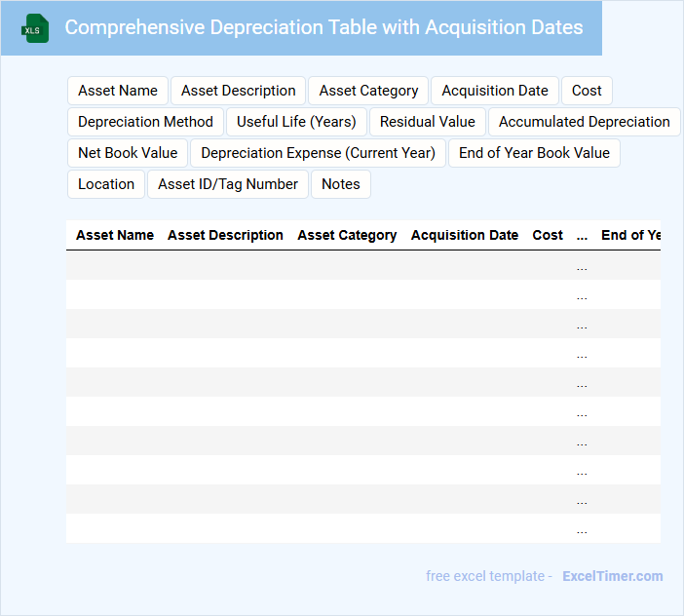This screenshot has height=616, width=684.
Task: Choose the Net Book Value tag
Action: pyautogui.click(x=128, y=153)
